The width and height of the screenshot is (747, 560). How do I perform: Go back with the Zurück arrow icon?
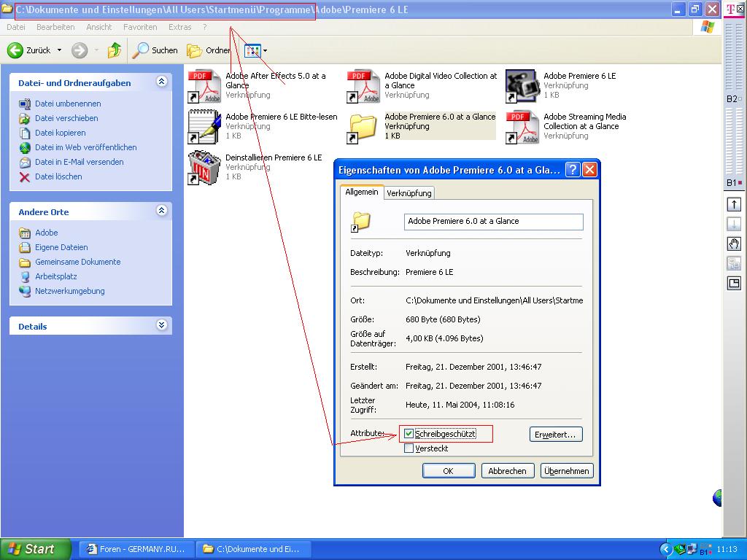(15, 50)
